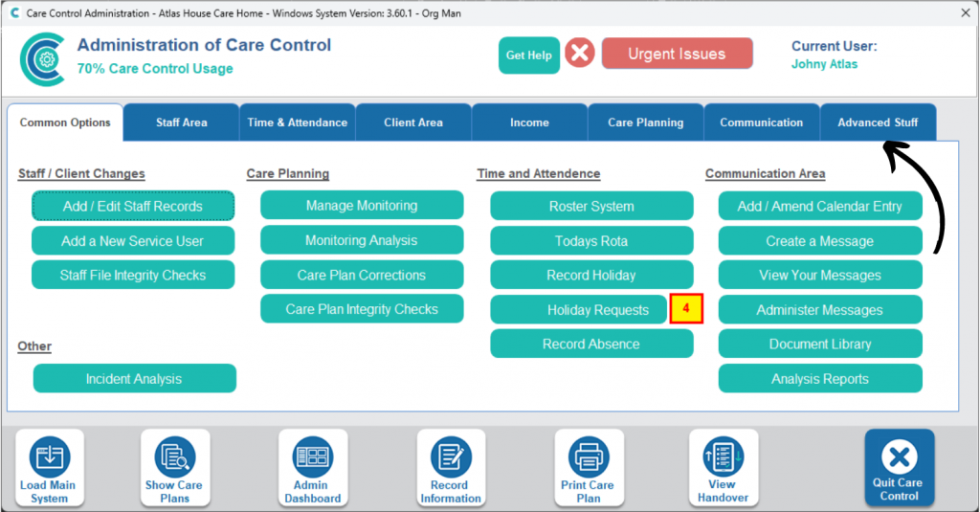The width and height of the screenshot is (980, 512).
Task: Click the holiday requests count badge 4
Action: point(686,309)
